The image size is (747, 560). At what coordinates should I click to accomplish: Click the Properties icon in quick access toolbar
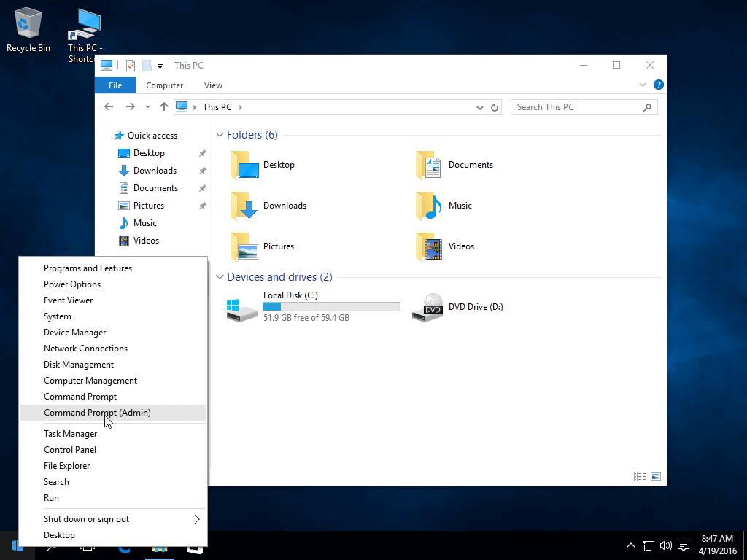[131, 66]
